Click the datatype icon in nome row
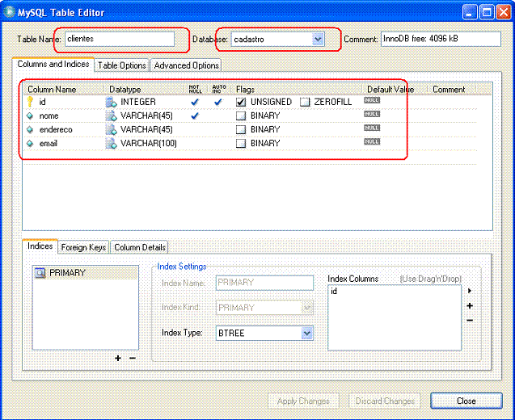The width and height of the screenshot is (515, 420). coord(112,115)
